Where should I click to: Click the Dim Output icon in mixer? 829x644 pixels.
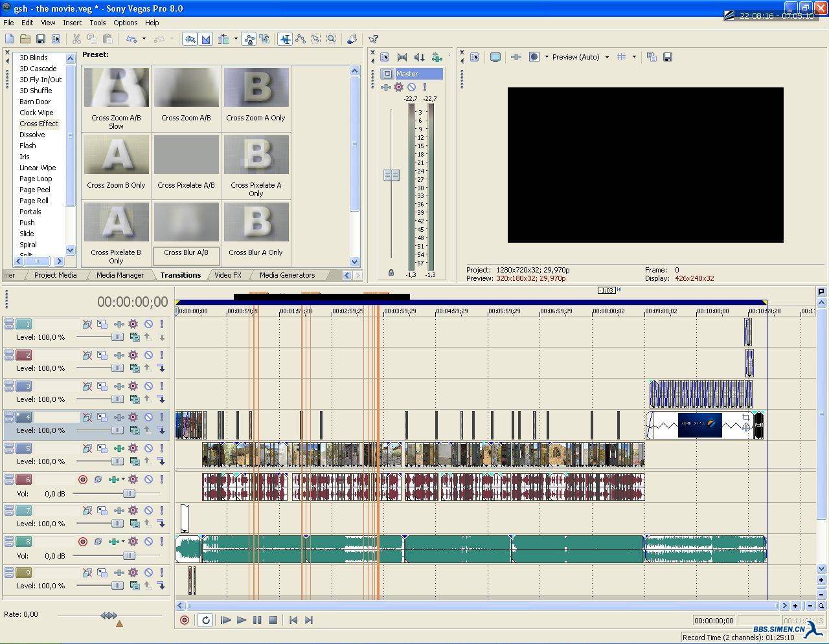tap(420, 57)
